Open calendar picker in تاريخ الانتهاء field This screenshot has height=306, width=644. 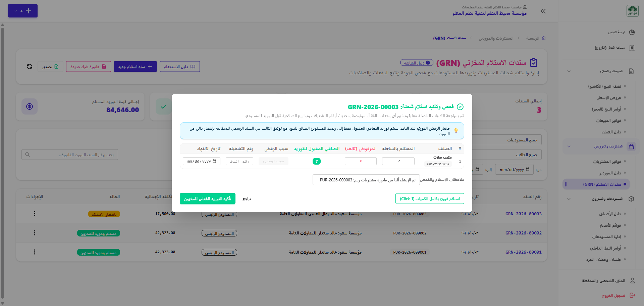tap(215, 161)
